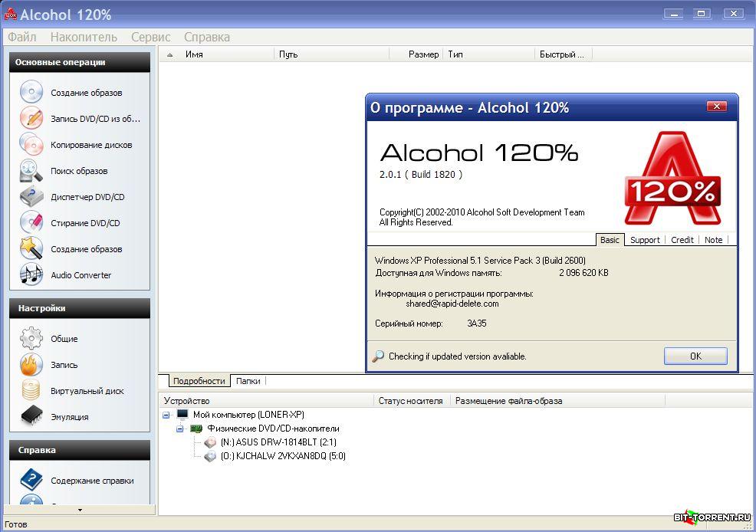Image resolution: width=756 pixels, height=532 pixels.
Task: Click the Копирование дисков icon
Action: pos(31,145)
